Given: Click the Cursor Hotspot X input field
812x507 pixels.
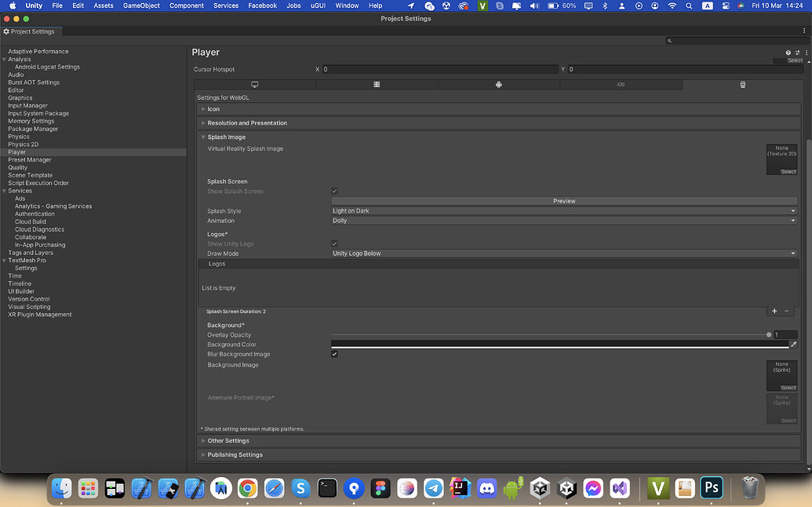Looking at the screenshot, I should (x=439, y=69).
